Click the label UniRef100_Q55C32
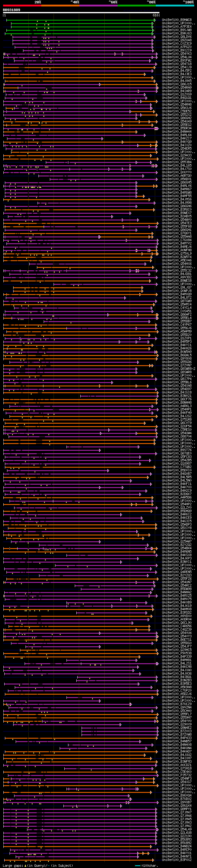 click(x=177, y=271)
